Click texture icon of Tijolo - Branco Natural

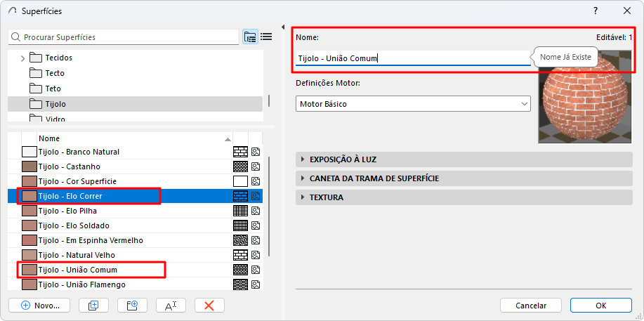pyautogui.click(x=256, y=152)
